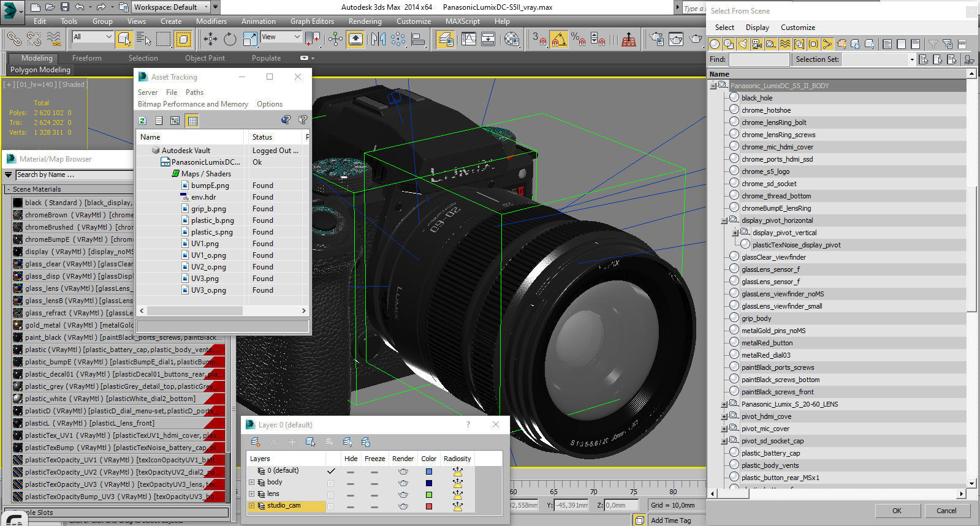Viewport: 980px width, 526px height.
Task: Click Select Highlighted Objects and Layers icon
Action: [311, 442]
